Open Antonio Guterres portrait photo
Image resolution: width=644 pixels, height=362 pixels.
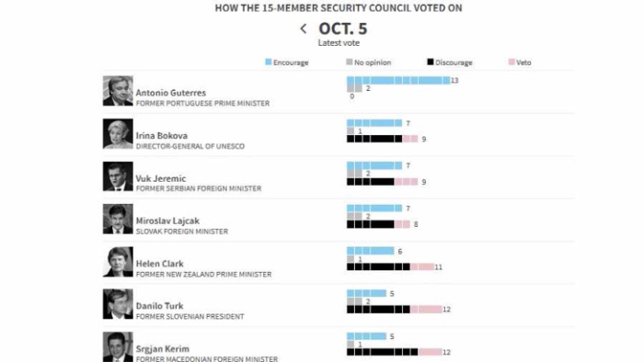(x=118, y=91)
